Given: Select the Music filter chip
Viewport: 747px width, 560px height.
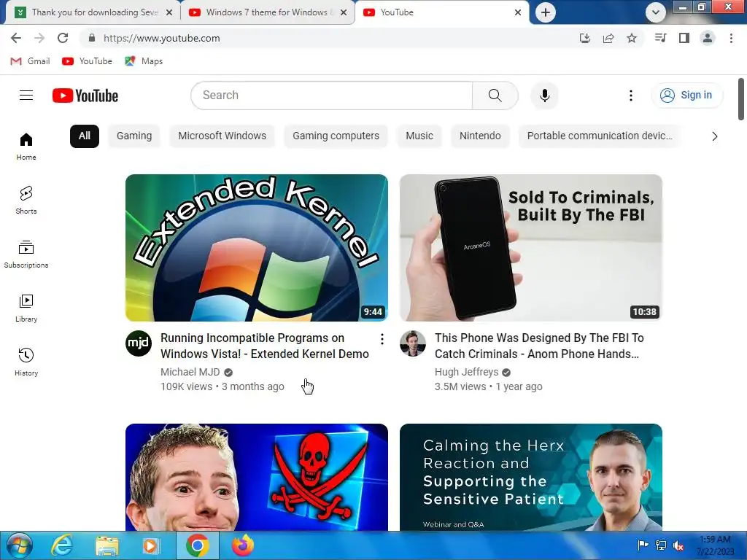Looking at the screenshot, I should (x=419, y=136).
